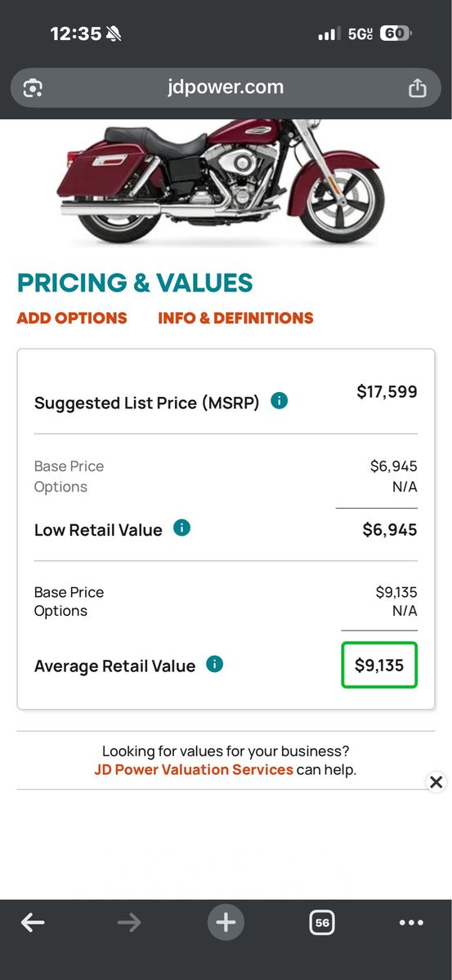This screenshot has height=980, width=452.
Task: Open the tab switcher showing 56 tabs
Action: point(322,923)
